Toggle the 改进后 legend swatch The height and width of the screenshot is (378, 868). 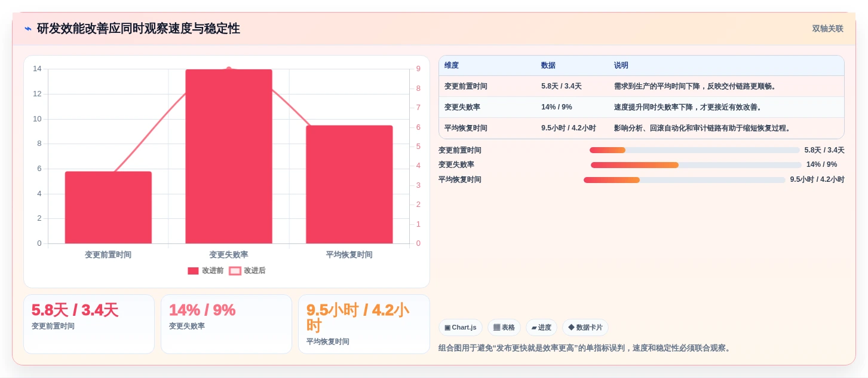click(235, 271)
